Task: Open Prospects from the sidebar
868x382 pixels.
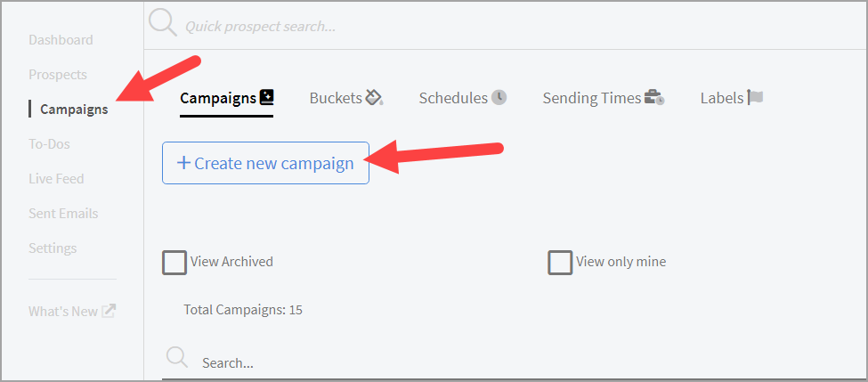Action: 58,75
